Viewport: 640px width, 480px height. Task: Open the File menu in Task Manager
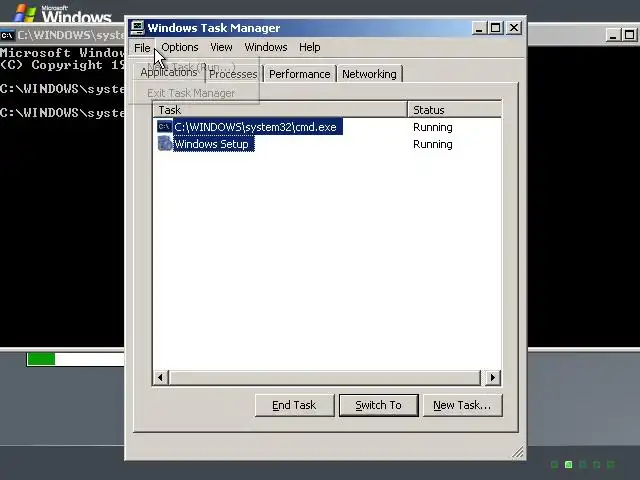click(142, 48)
